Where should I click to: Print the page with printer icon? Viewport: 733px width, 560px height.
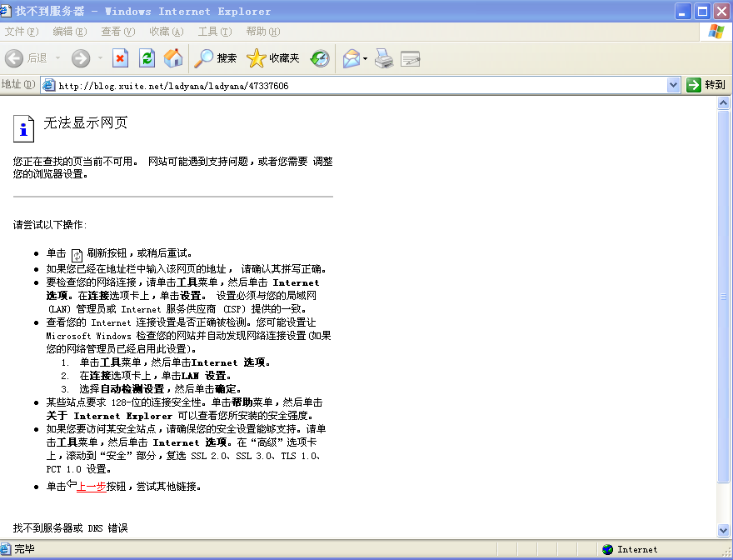384,59
